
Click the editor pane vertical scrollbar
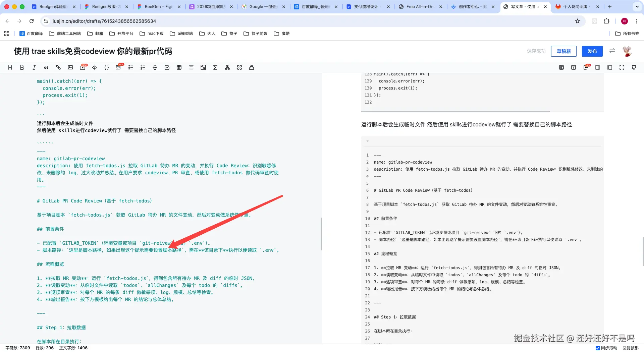pos(321,234)
